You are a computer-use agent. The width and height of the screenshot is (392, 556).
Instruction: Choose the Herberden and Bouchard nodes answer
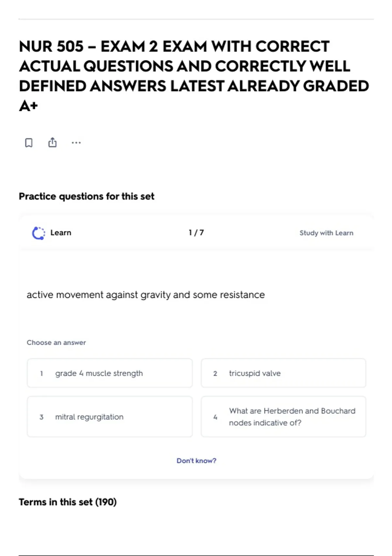284,417
